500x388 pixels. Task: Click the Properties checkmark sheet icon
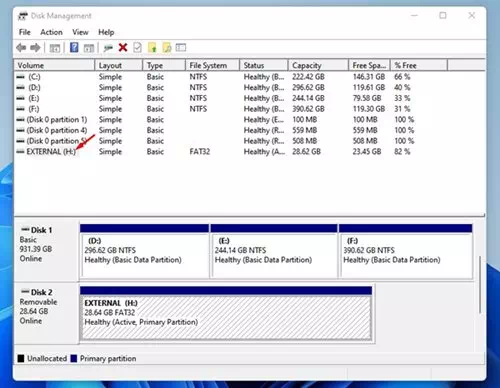tap(137, 47)
